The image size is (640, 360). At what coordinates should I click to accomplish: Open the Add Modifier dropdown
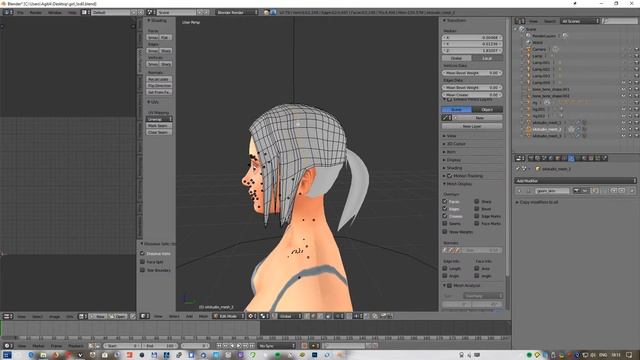click(576, 181)
